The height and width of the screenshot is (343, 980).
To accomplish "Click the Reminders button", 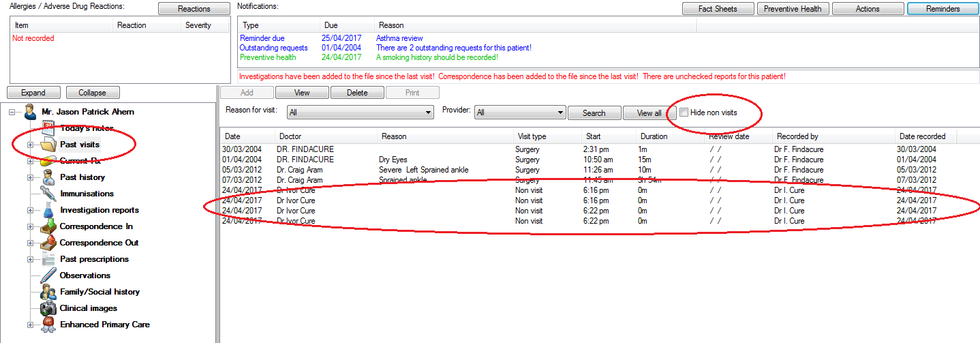I will (x=943, y=9).
